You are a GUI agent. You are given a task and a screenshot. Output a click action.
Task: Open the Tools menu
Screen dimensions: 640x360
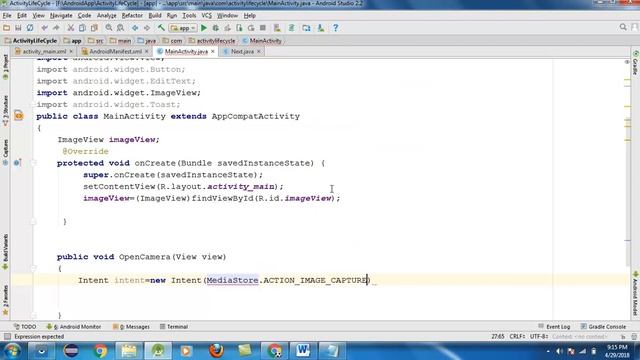pos(189,16)
